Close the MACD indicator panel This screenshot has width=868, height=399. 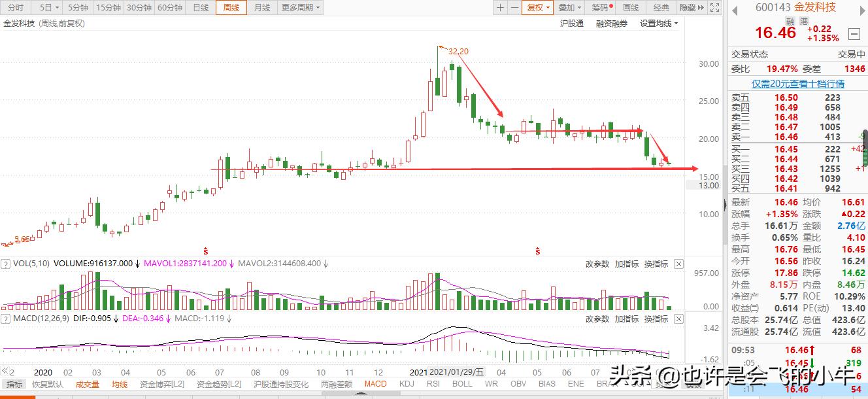click(x=678, y=319)
